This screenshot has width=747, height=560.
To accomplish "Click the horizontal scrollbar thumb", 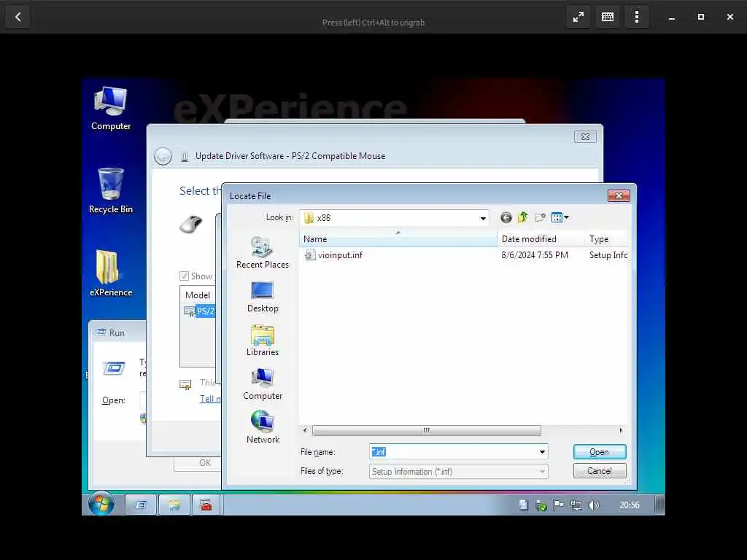I will pos(426,430).
